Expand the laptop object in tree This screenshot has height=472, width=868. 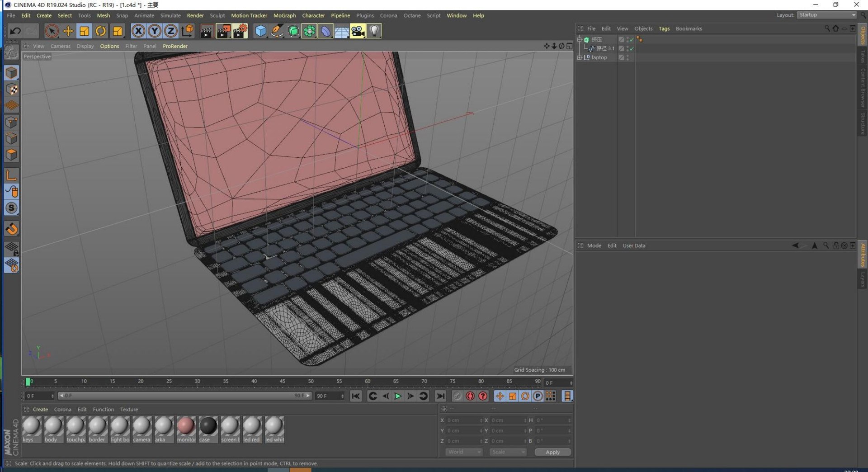[x=580, y=57]
